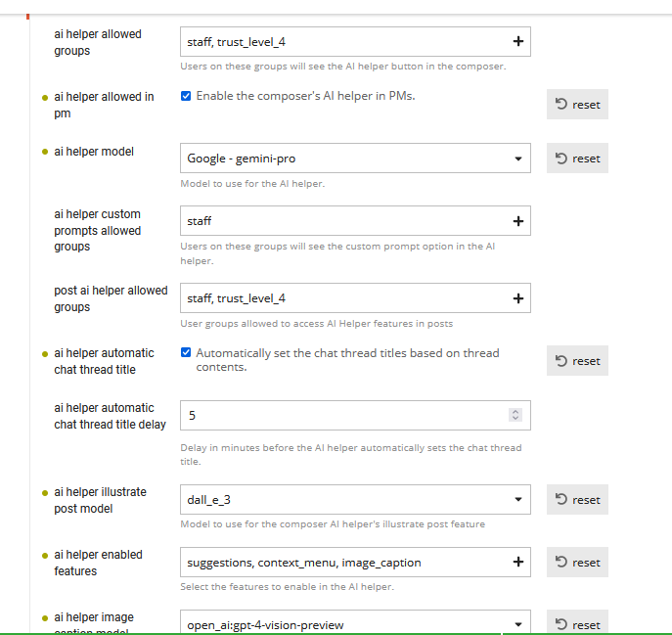
Task: Click plus icon in ai helper allowed groups
Action: (x=518, y=42)
